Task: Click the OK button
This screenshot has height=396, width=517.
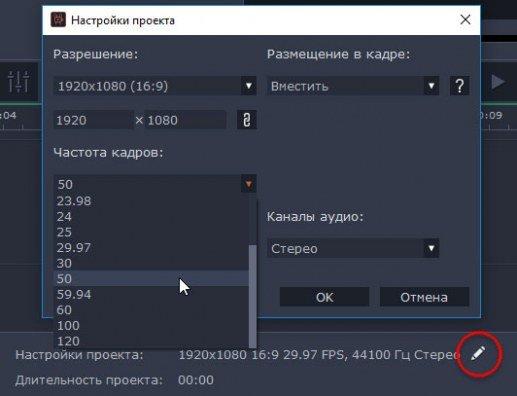Action: click(x=324, y=297)
